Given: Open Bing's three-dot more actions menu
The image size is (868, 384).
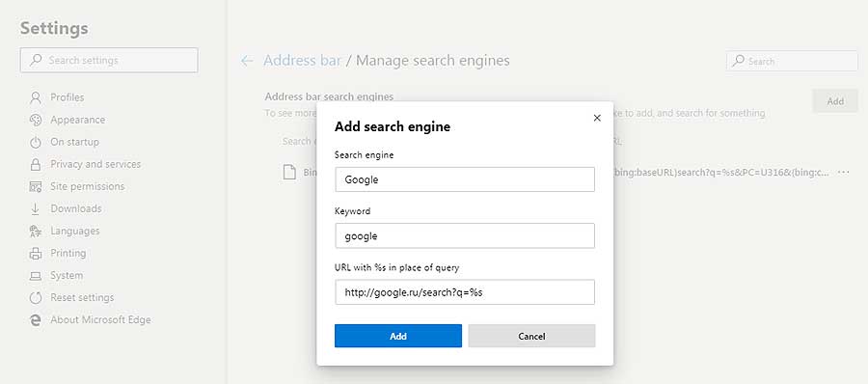Looking at the screenshot, I should tap(844, 173).
